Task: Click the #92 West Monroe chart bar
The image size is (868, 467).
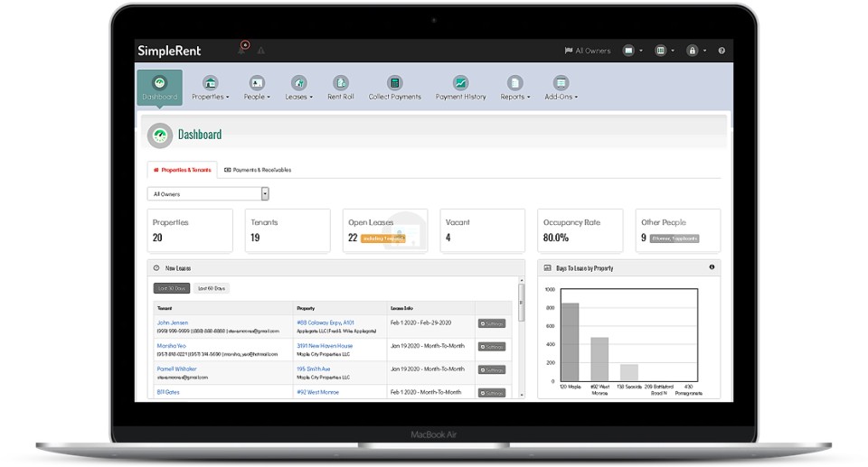Action: [x=599, y=360]
